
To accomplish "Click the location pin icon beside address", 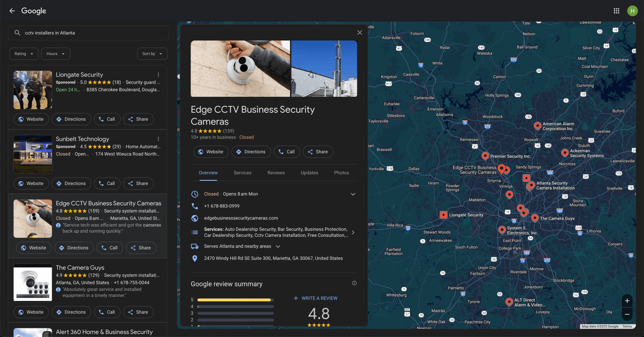I will tap(195, 259).
